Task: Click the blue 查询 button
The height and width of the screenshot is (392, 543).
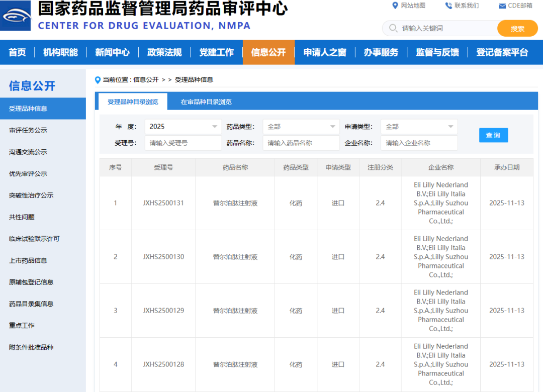Action: pos(494,135)
